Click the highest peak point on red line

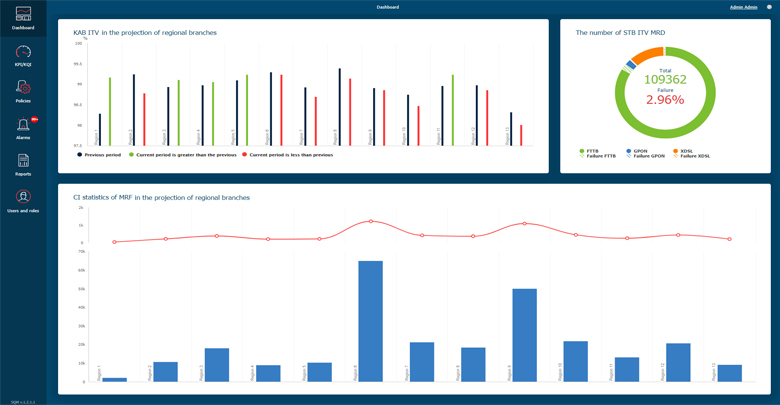click(x=370, y=221)
